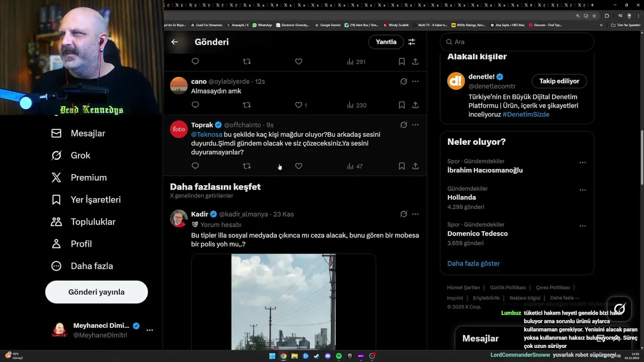Open File Explorer from the taskbar
The width and height of the screenshot is (644, 362).
click(294, 356)
